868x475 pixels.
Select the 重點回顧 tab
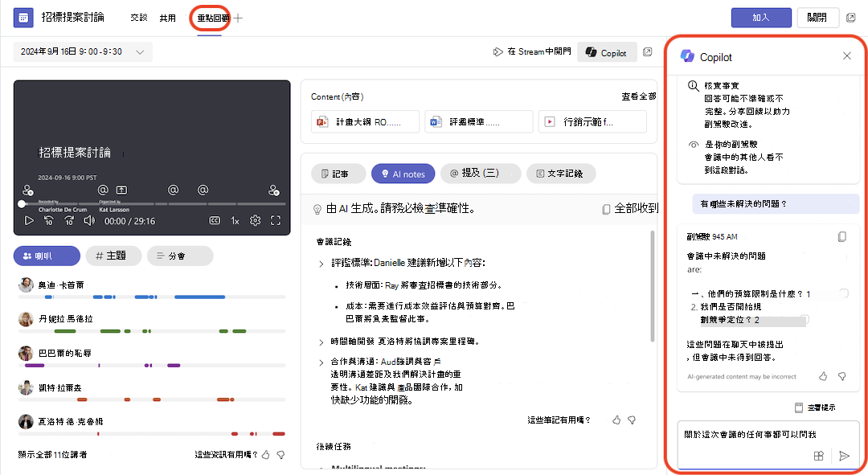[x=212, y=18]
